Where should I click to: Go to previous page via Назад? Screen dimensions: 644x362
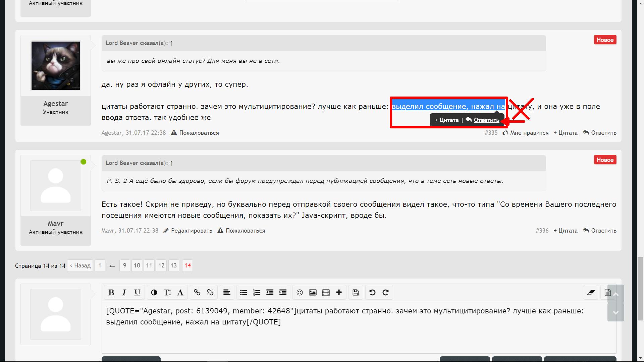click(80, 265)
